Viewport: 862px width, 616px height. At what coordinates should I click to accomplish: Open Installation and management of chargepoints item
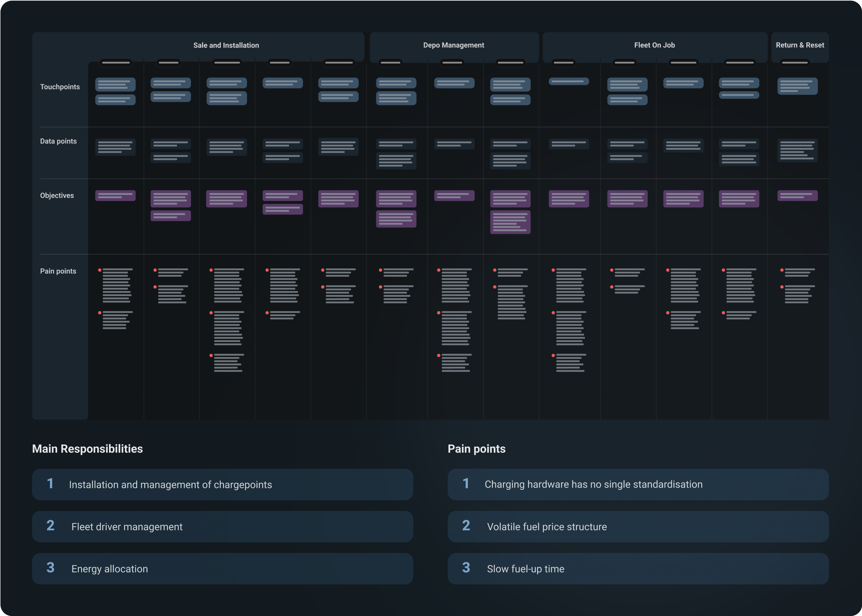171,484
